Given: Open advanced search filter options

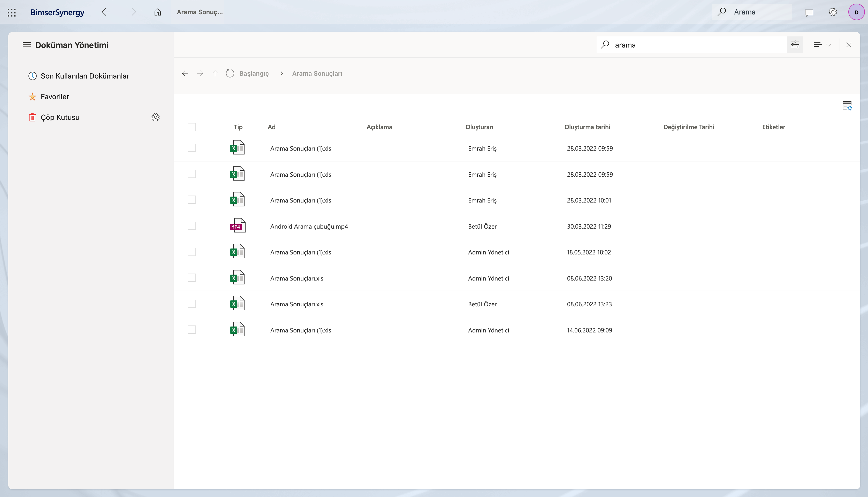Looking at the screenshot, I should (x=795, y=45).
